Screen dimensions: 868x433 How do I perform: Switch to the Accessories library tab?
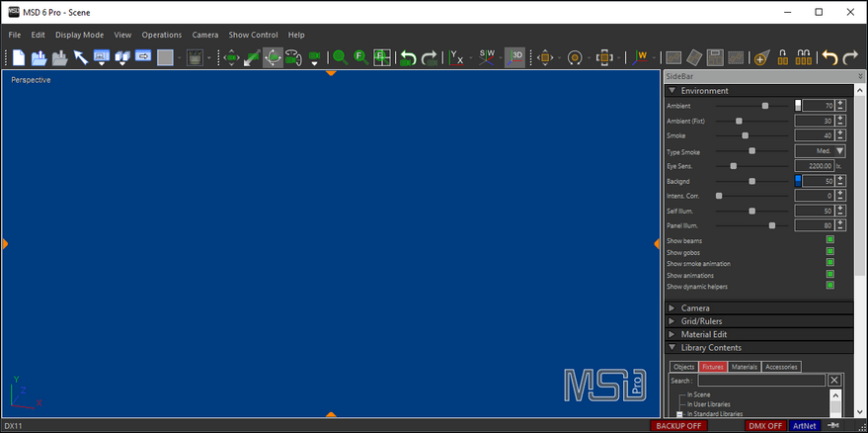coord(782,367)
